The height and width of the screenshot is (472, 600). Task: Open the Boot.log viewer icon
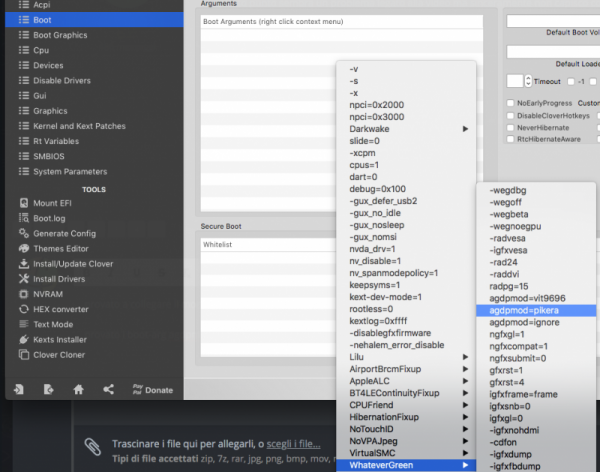[x=24, y=218]
